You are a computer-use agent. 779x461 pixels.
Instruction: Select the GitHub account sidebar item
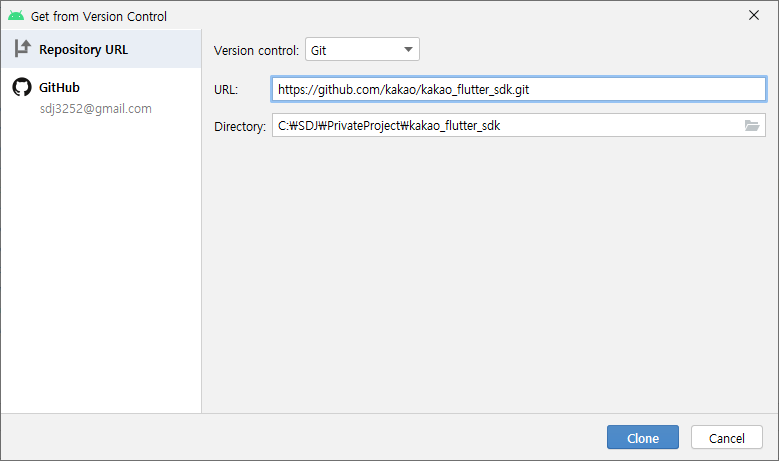101,97
